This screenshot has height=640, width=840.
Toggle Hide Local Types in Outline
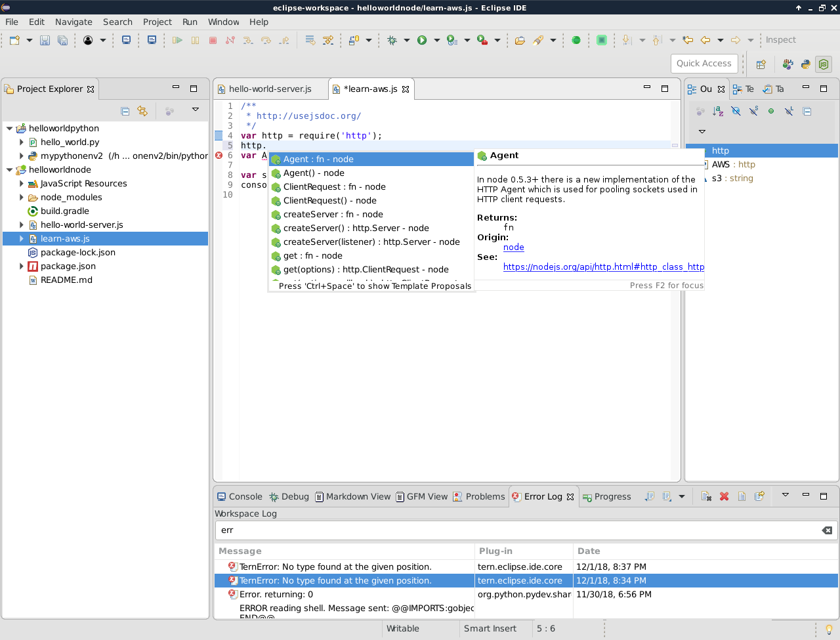pos(789,112)
